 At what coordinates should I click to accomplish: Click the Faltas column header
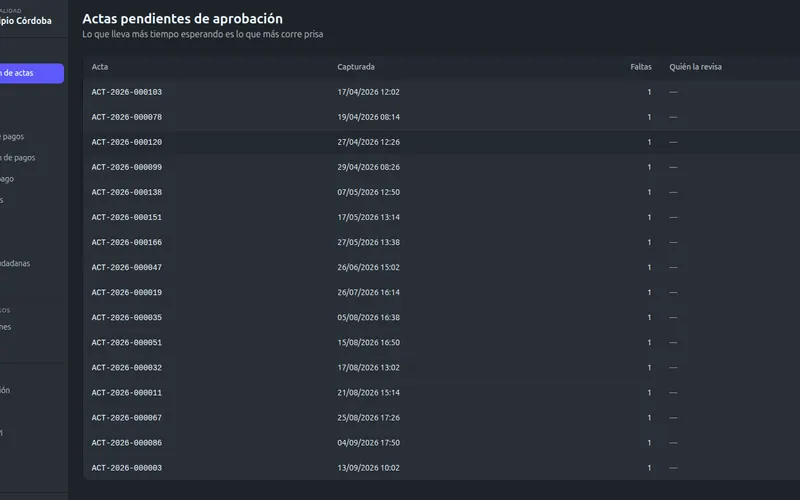tap(641, 67)
